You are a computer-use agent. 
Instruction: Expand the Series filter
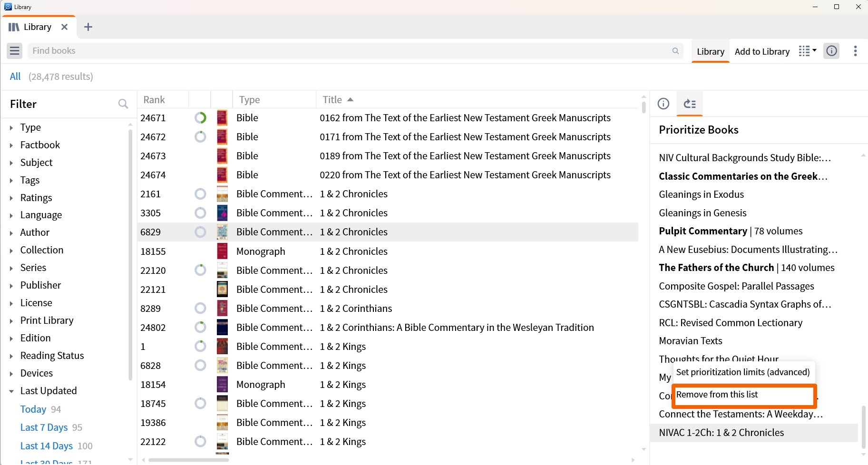[x=11, y=268]
